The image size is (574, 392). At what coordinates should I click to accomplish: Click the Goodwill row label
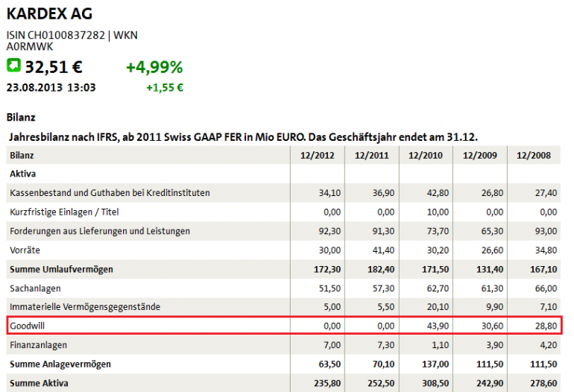(27, 326)
